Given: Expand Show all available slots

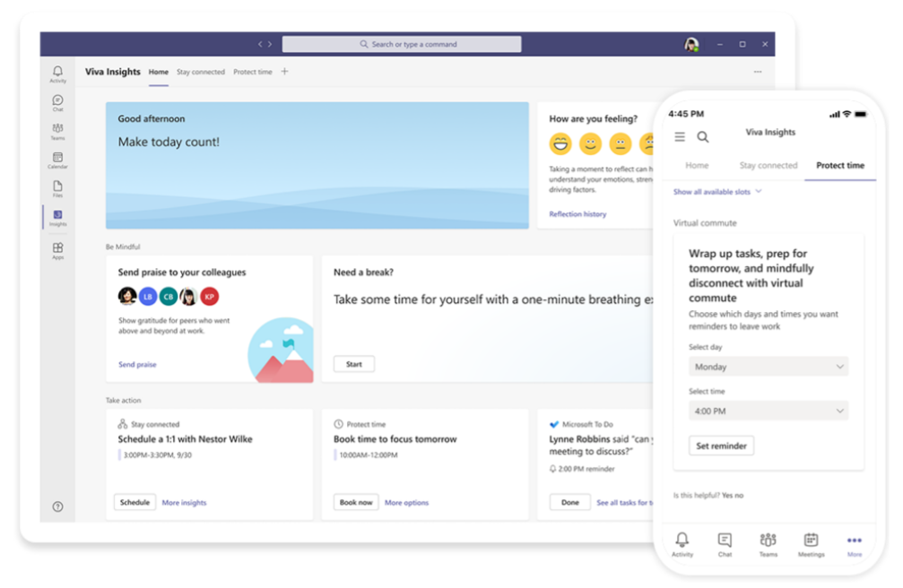Looking at the screenshot, I should click(717, 192).
